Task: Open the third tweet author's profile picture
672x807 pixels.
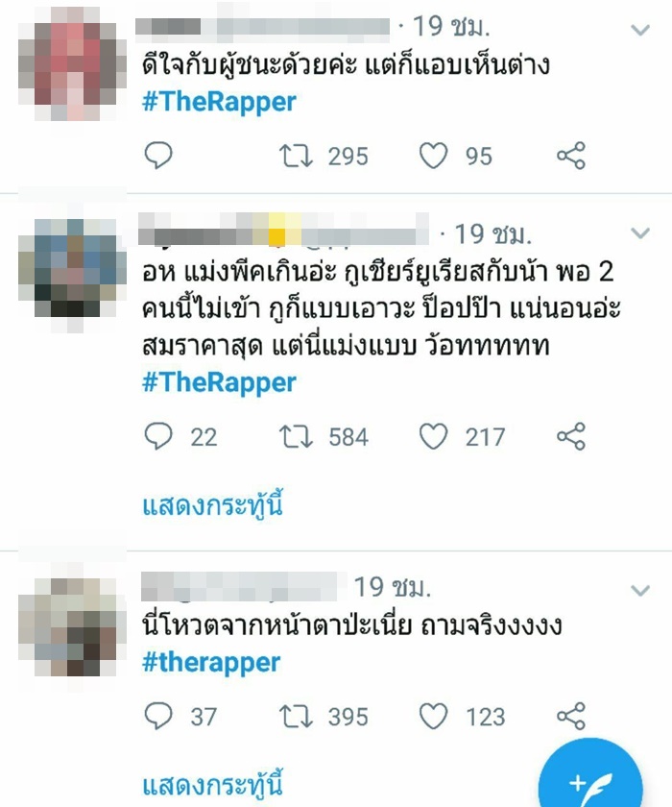Action: [x=72, y=625]
